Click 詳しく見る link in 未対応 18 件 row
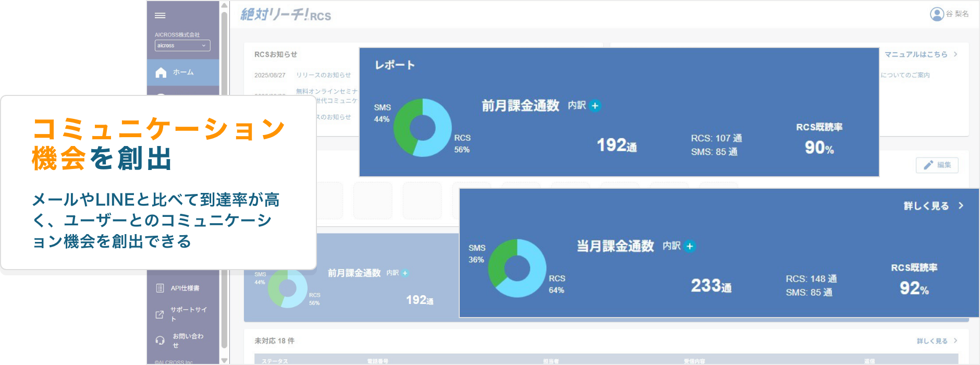Viewport: 980px width, 365px height. point(932,341)
